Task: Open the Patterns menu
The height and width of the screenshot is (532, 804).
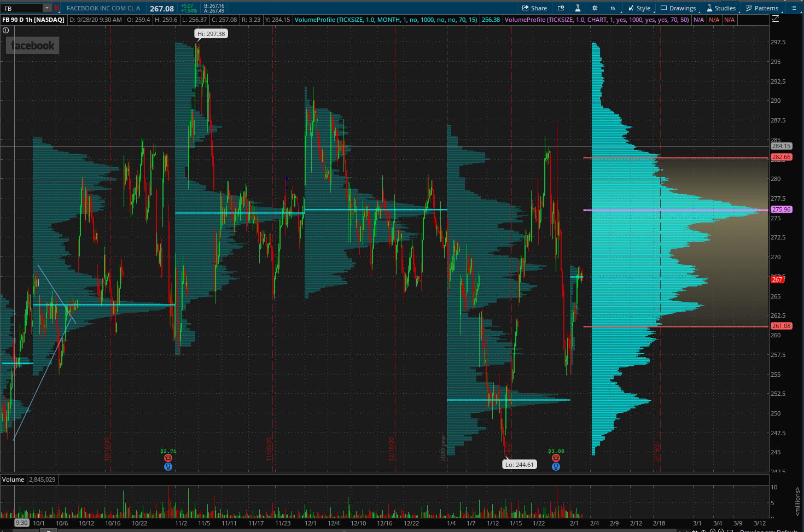Action: coord(762,8)
